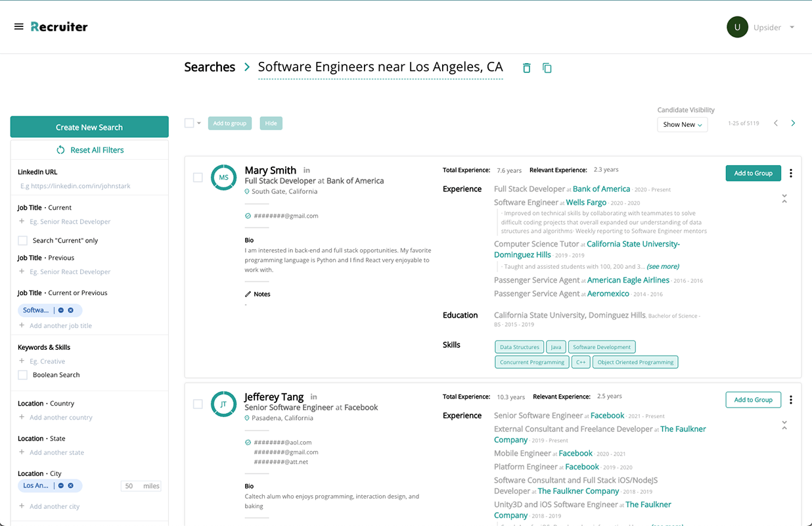Open Jefferey Tang's LinkedIn profile icon
This screenshot has height=526, width=812.
click(x=314, y=397)
